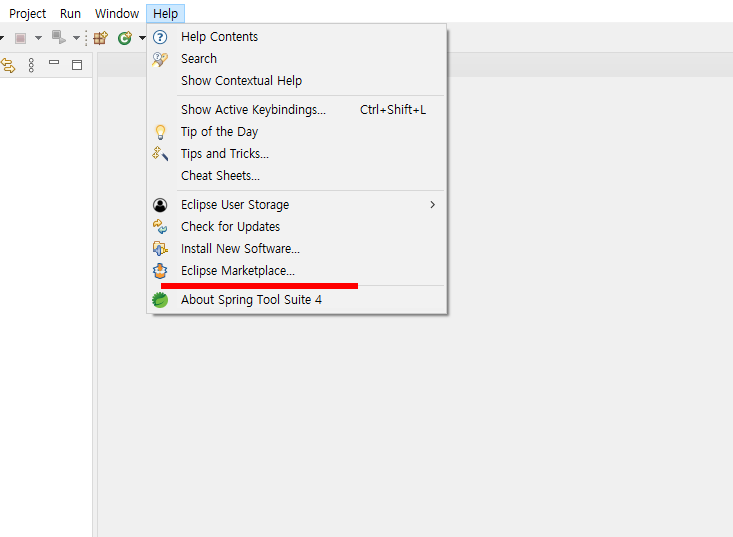Open About Spring Tool Suite 4
The image size is (733, 537).
pos(296,299)
